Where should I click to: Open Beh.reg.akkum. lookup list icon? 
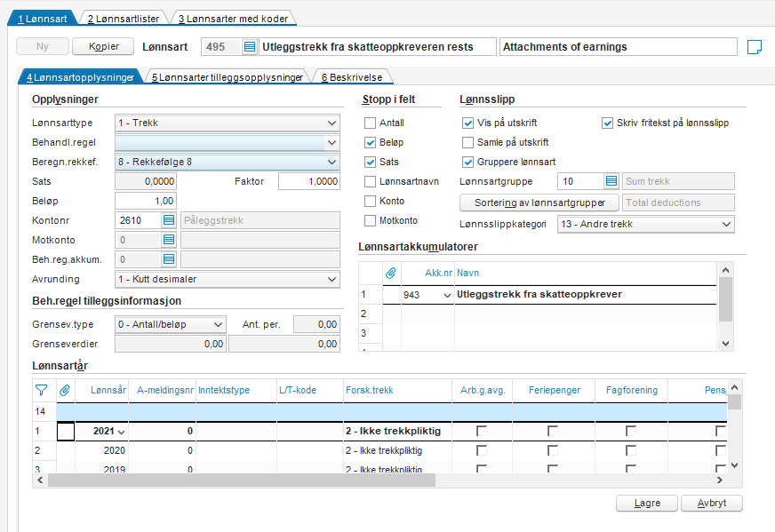(x=169, y=259)
